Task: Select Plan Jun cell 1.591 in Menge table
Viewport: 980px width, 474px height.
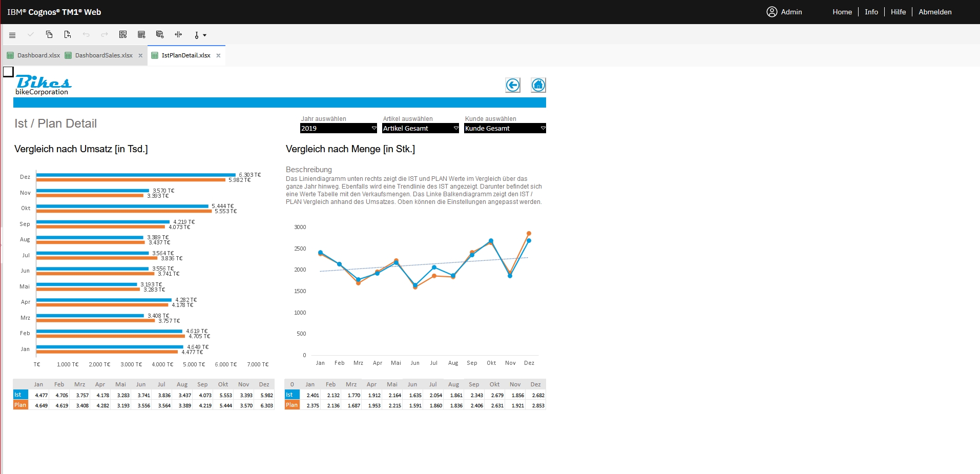Action: coord(413,405)
